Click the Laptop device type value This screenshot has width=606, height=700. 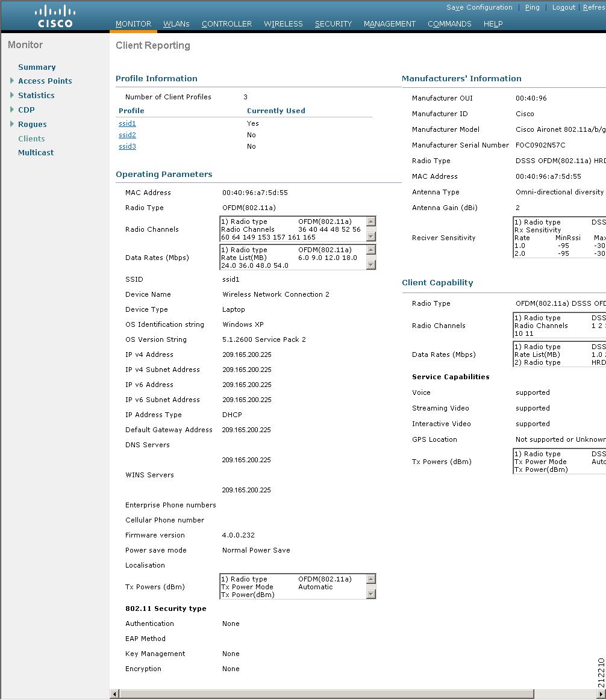(x=233, y=309)
